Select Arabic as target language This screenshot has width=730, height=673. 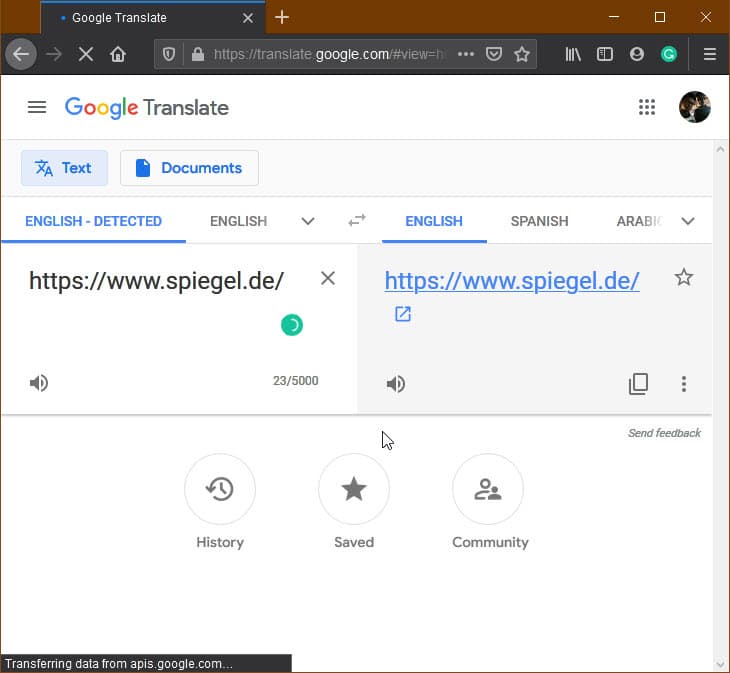639,221
